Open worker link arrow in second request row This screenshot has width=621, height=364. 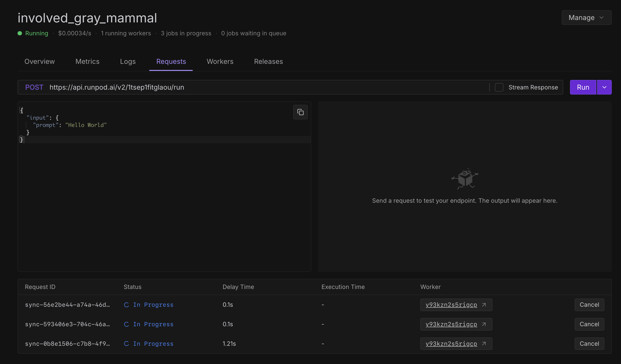(x=484, y=324)
